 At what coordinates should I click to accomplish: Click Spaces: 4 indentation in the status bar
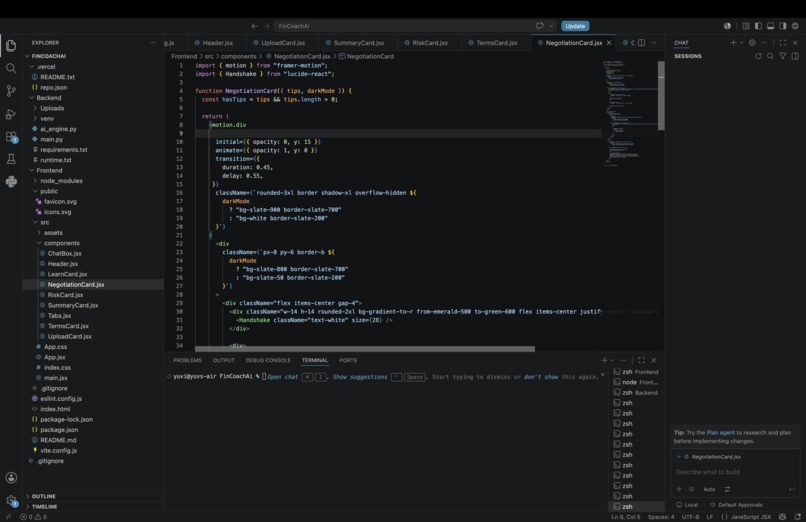tap(661, 517)
